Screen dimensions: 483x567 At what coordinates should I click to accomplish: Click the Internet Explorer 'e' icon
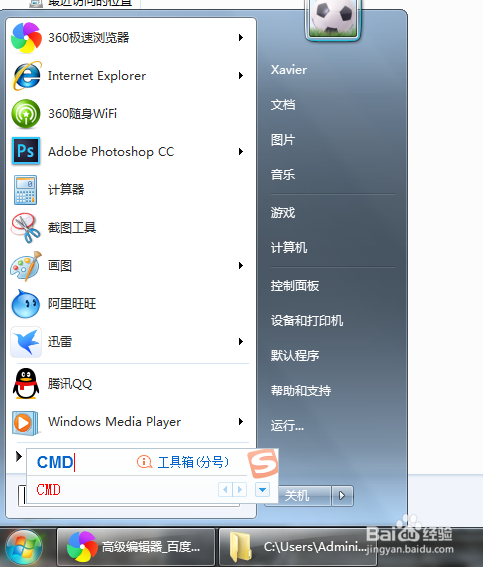click(26, 76)
